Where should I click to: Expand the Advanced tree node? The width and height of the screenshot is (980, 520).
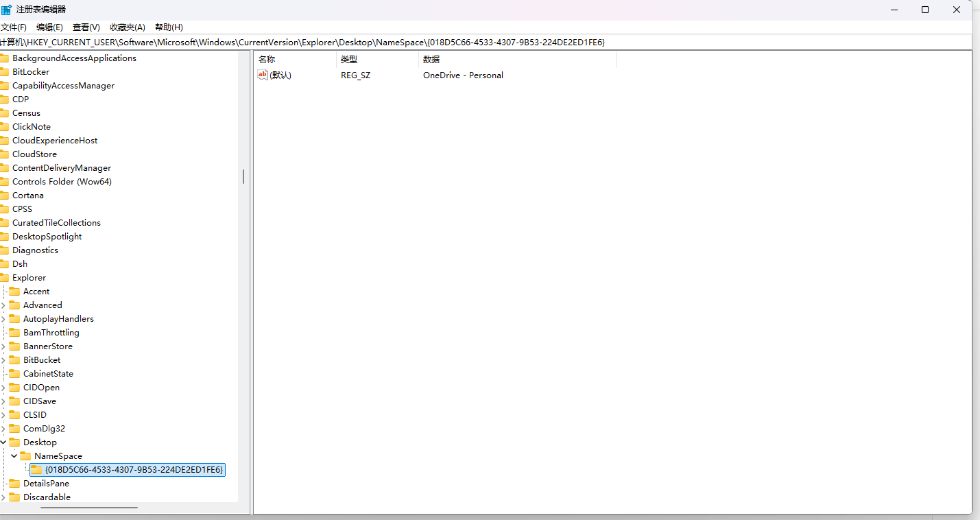pyautogui.click(x=3, y=305)
